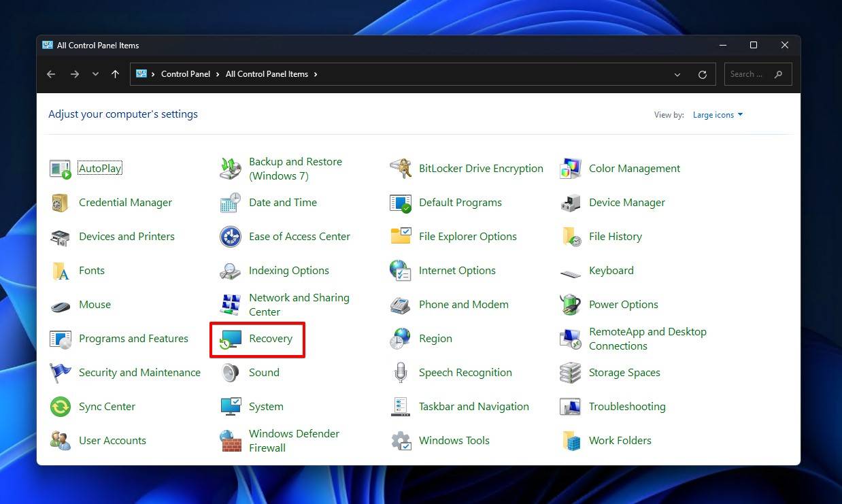Open the Indexing Options text link
Screen dimensions: 842x504
289,271
